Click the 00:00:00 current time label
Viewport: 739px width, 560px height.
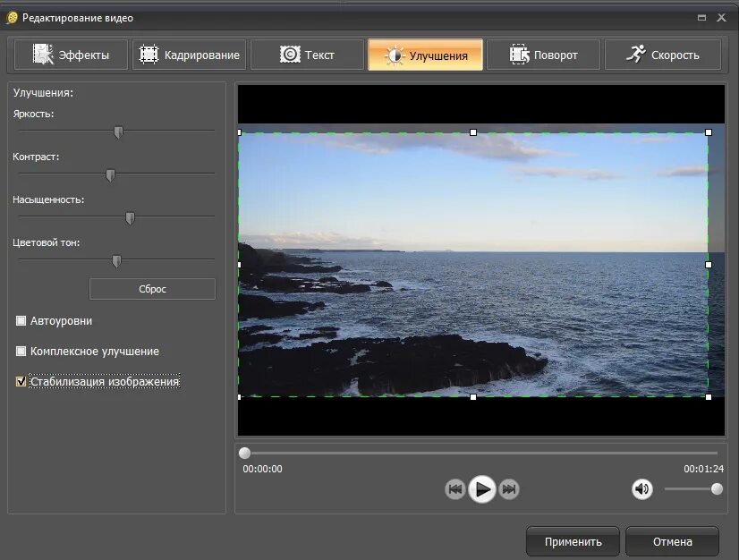click(x=262, y=469)
